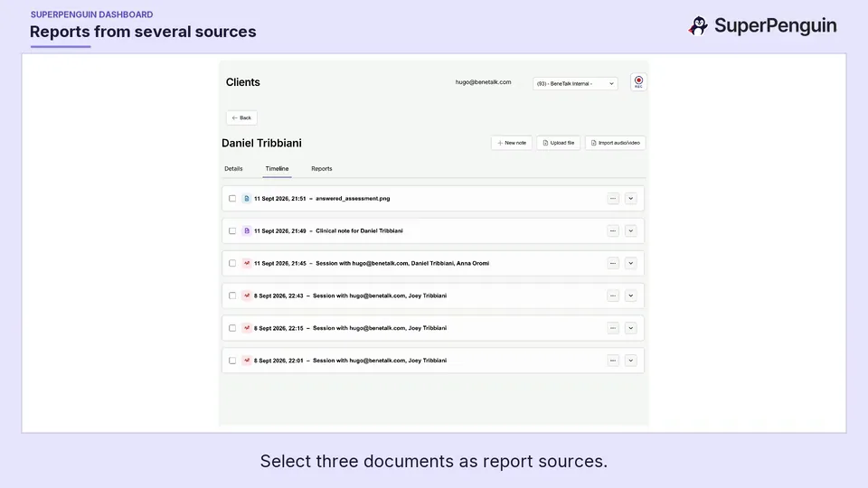Expand the 11 Sept 21:45 session row

click(630, 263)
